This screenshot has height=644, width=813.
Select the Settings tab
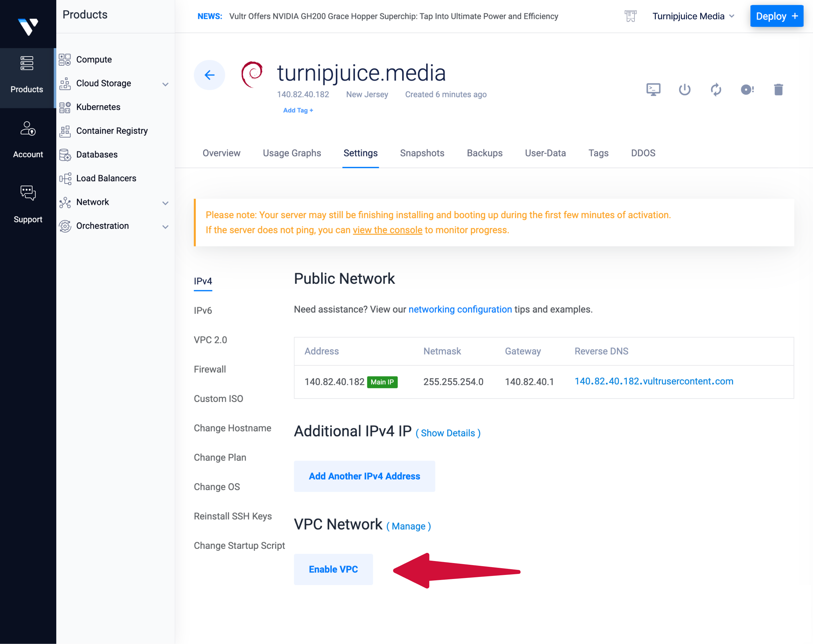pyautogui.click(x=360, y=153)
